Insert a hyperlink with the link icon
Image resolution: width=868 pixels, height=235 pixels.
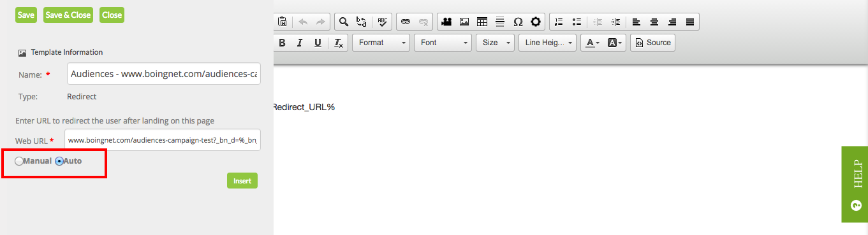(x=405, y=22)
